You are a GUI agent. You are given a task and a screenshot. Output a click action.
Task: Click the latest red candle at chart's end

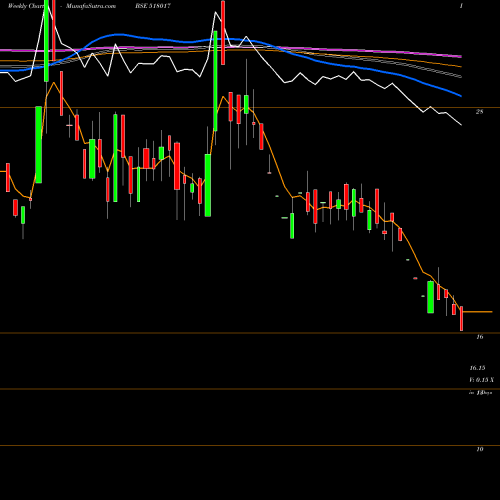(462, 319)
